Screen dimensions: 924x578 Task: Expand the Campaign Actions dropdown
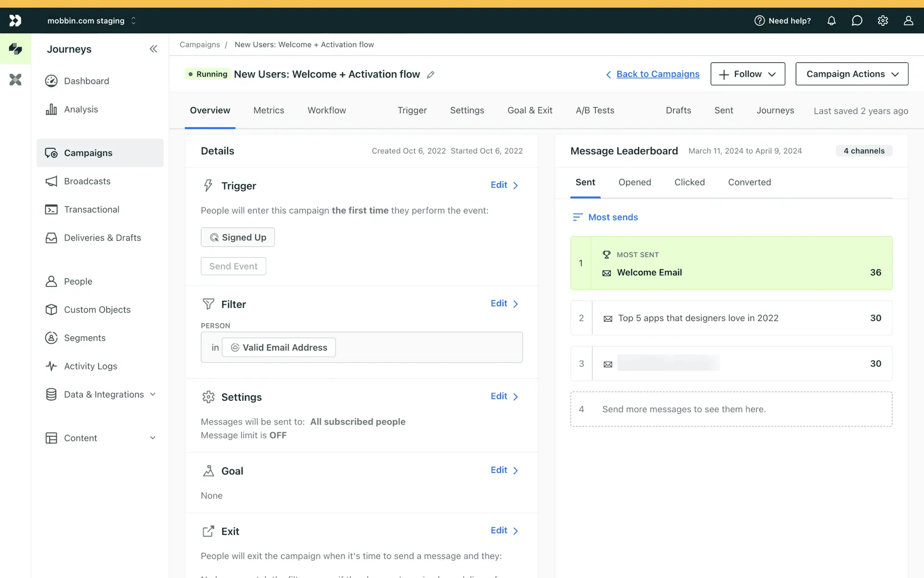pos(851,74)
